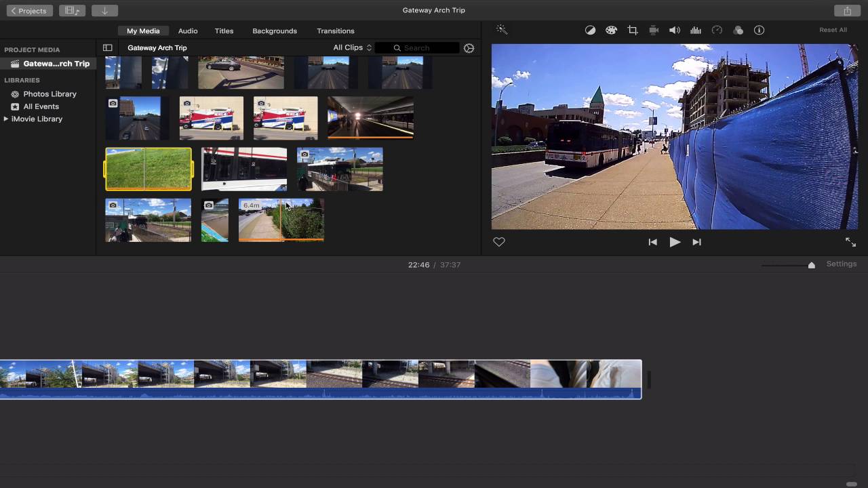The height and width of the screenshot is (488, 868).
Task: Switch to the Backgrounds tab
Action: pyautogui.click(x=275, y=31)
